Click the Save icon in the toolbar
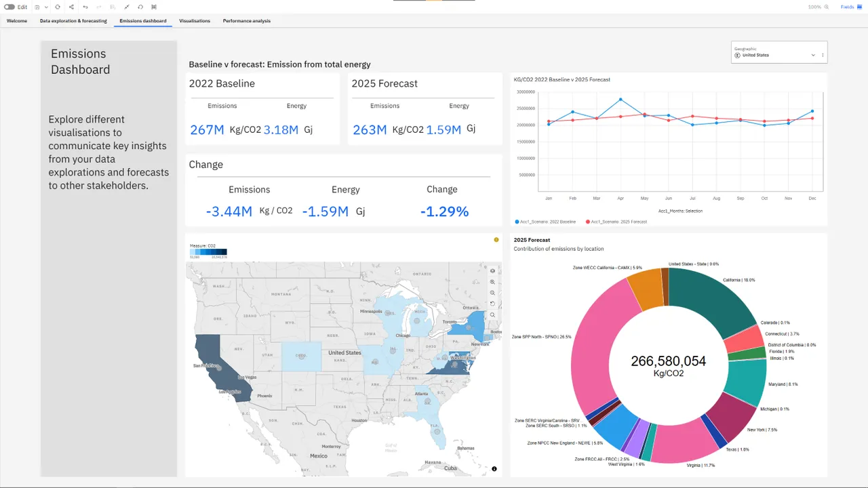The height and width of the screenshot is (488, 868). coord(37,7)
